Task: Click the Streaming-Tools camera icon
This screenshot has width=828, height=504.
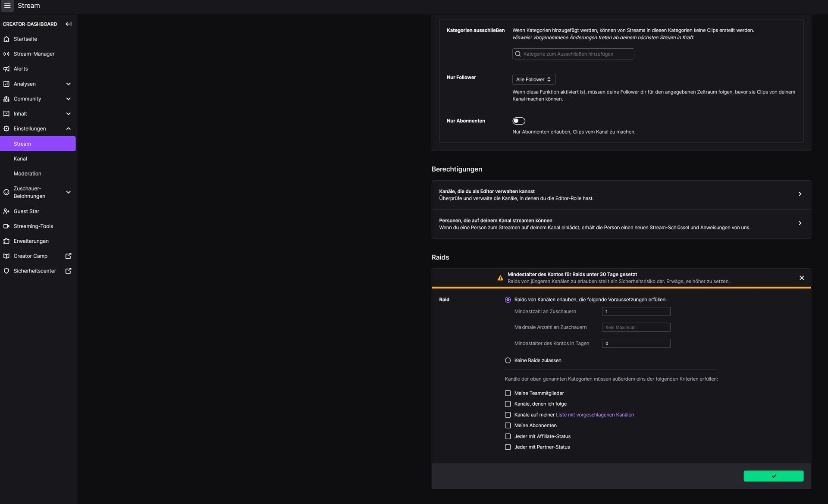Action: point(6,226)
